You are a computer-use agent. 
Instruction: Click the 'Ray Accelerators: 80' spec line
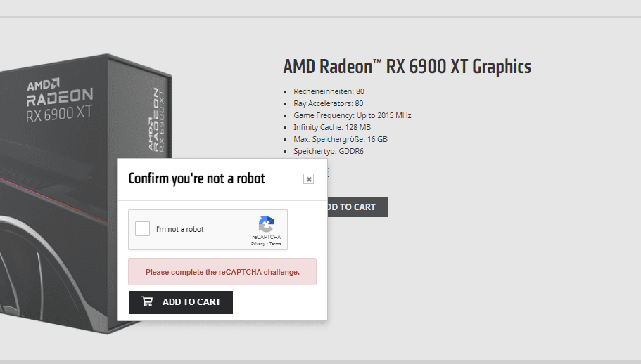pyautogui.click(x=329, y=103)
